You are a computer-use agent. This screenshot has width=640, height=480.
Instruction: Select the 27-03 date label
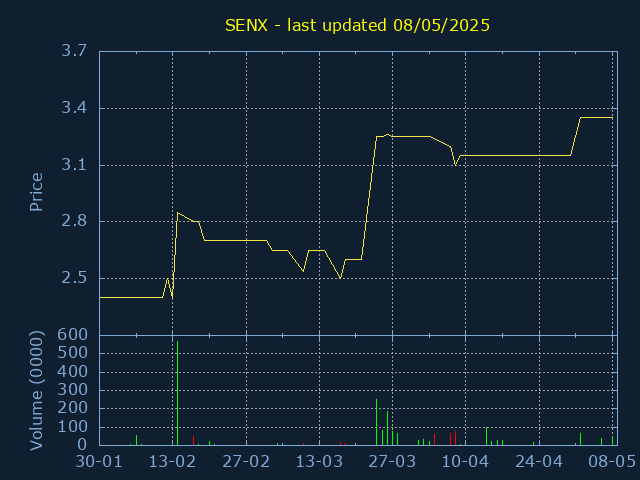[392, 462]
